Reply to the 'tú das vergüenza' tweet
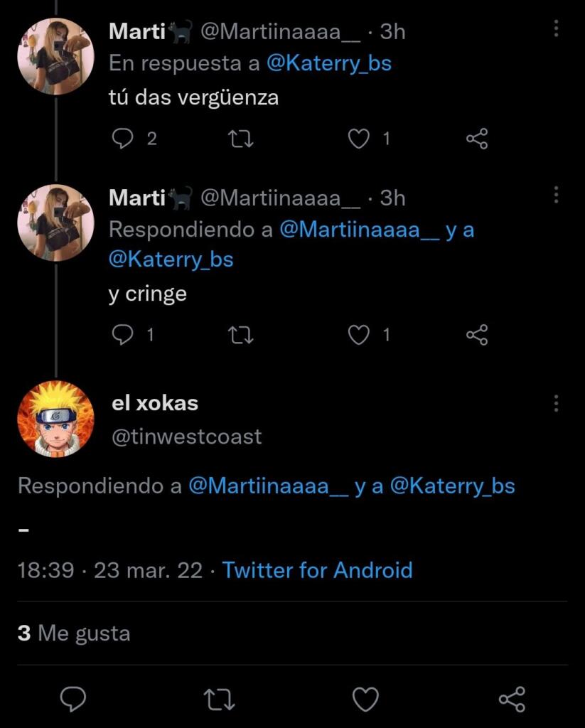Image resolution: width=585 pixels, height=728 pixels. pyautogui.click(x=123, y=139)
